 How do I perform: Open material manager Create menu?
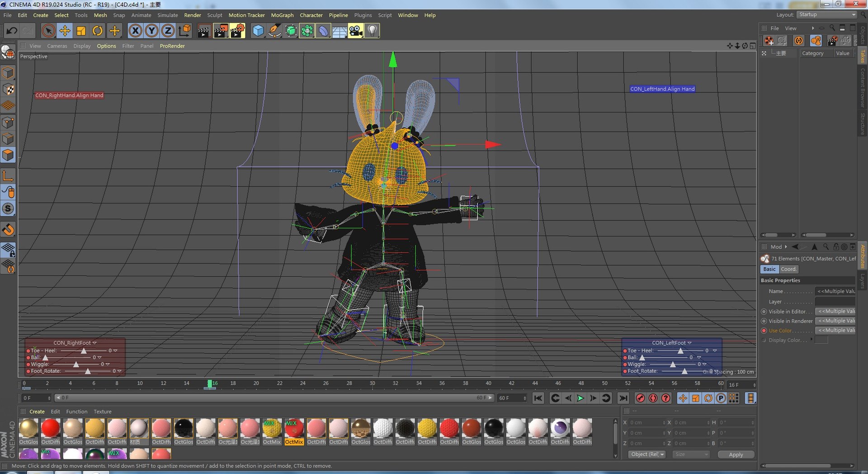(x=37, y=412)
